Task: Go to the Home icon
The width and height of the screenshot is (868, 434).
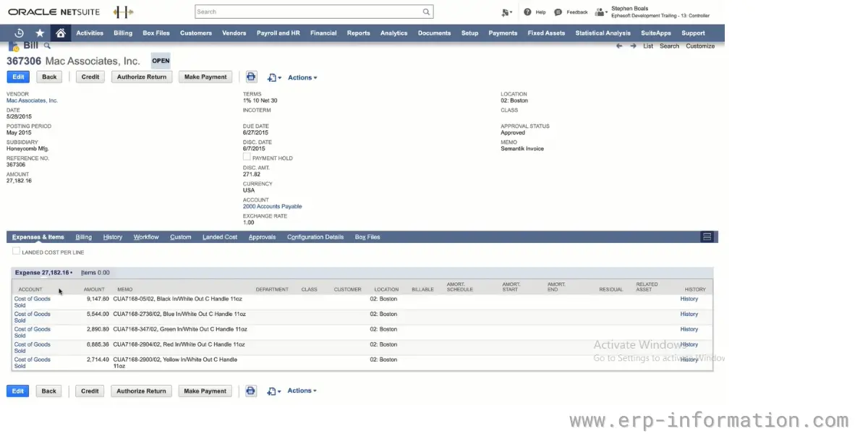Action: 61,33
